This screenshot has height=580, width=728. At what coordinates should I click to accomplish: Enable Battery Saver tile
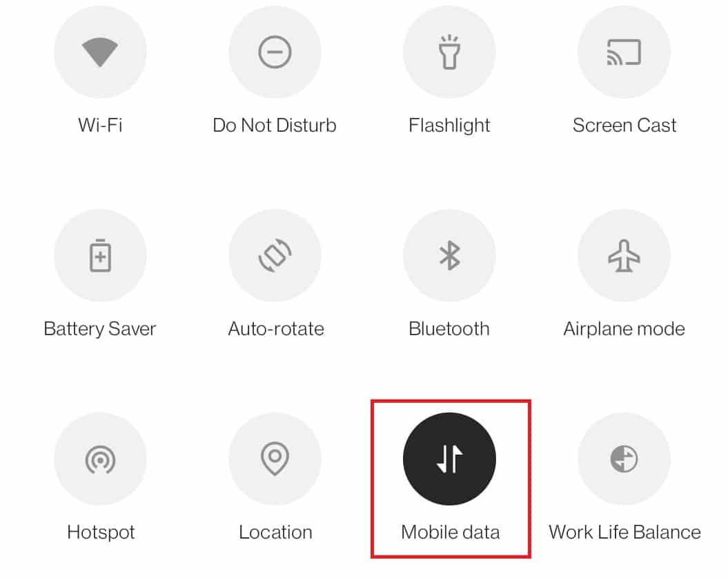click(100, 255)
